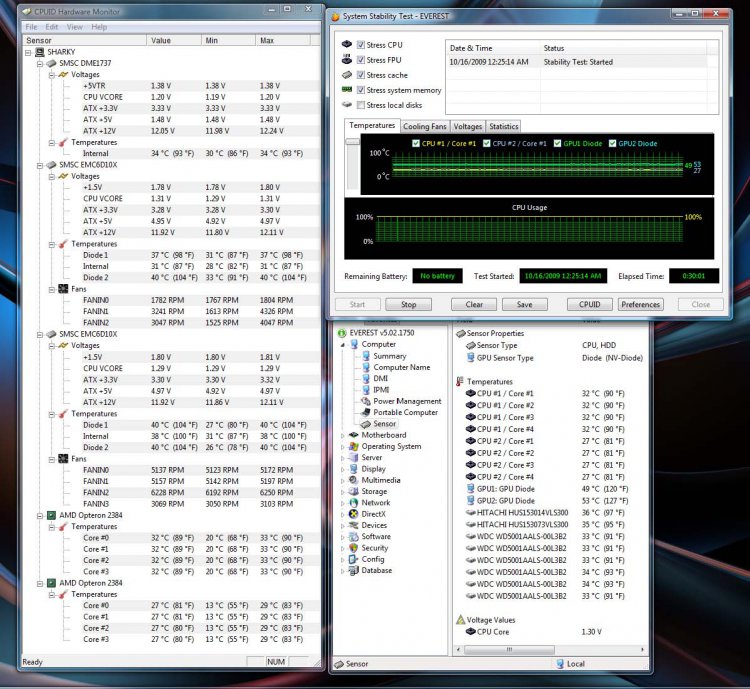
Task: Click the Temperatures thermometer icon in Sensor pane
Action: (x=460, y=381)
